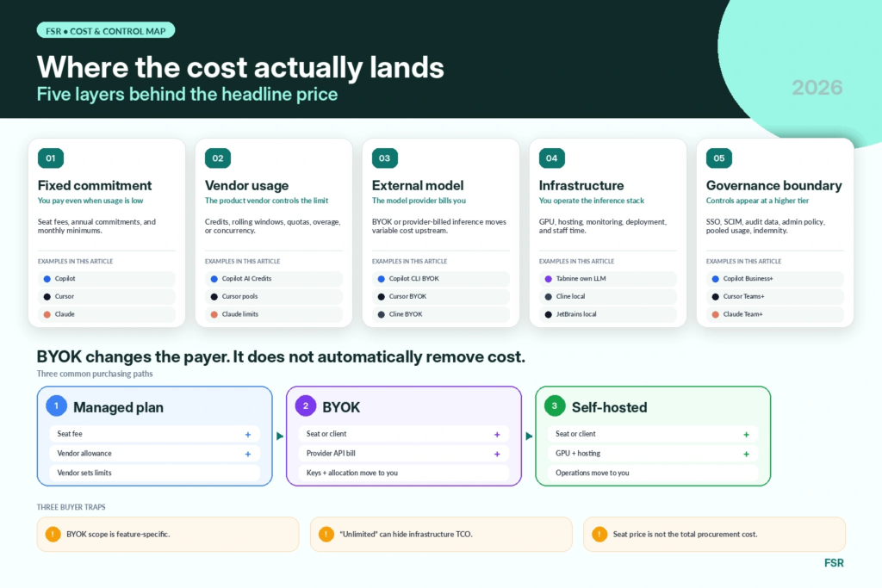Click the THREE BUYER TRAPS label
Viewport: 882px width, 588px height.
pos(71,507)
